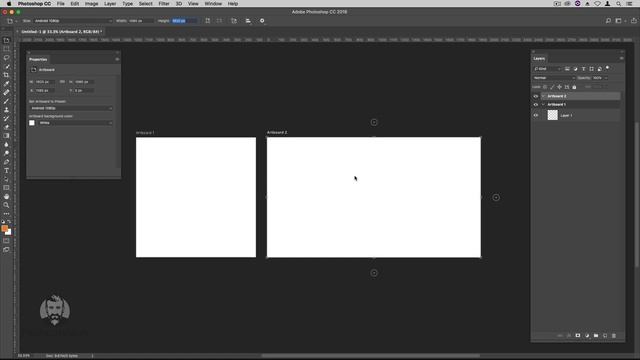Image resolution: width=640 pixels, height=360 pixels.
Task: Open the Window menu
Action: pos(213,4)
